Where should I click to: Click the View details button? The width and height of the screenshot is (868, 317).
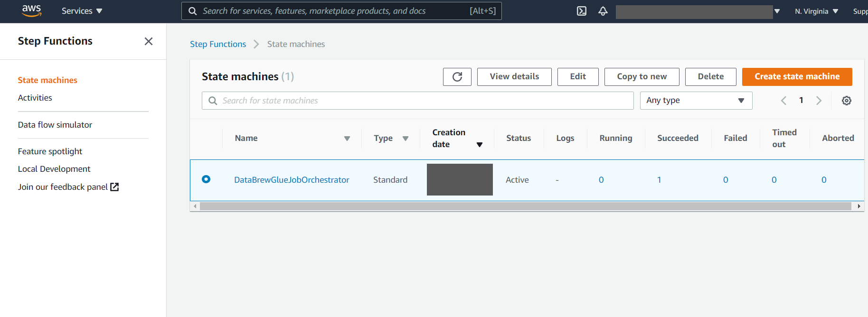(514, 77)
